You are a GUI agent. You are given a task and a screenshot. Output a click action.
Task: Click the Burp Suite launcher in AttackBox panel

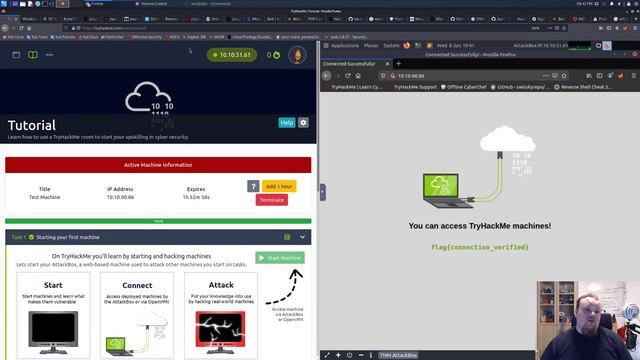point(429,46)
